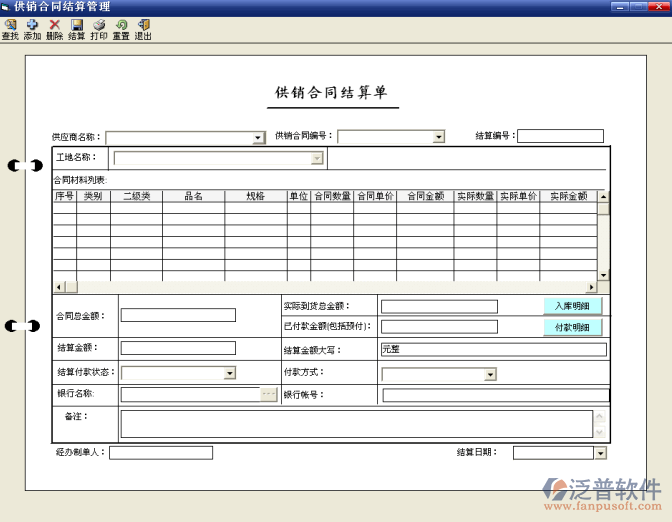
Task: Click the 结算 (settle) toolbar icon
Action: [77, 29]
